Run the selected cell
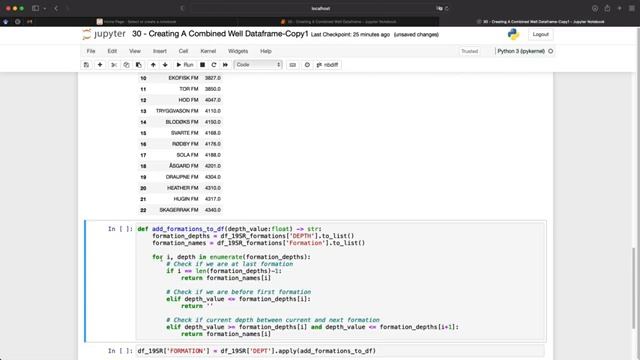640x360 pixels. pos(185,65)
